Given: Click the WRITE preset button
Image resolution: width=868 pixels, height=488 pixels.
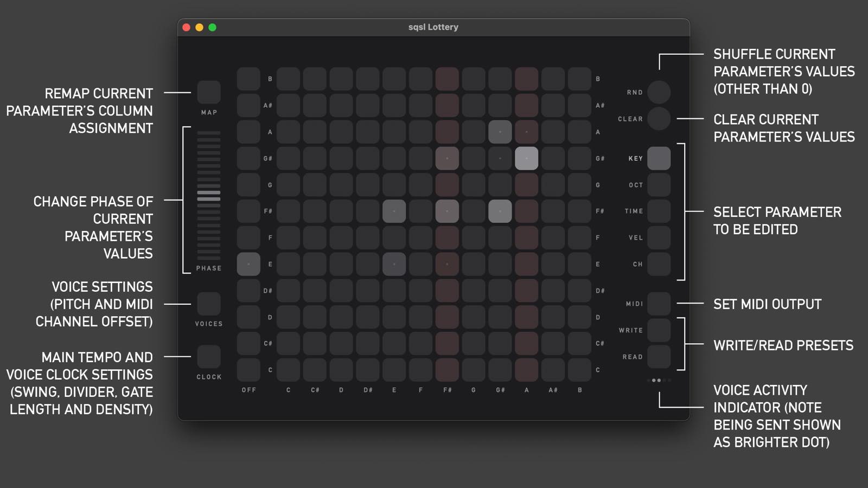Looking at the screenshot, I should 659,330.
